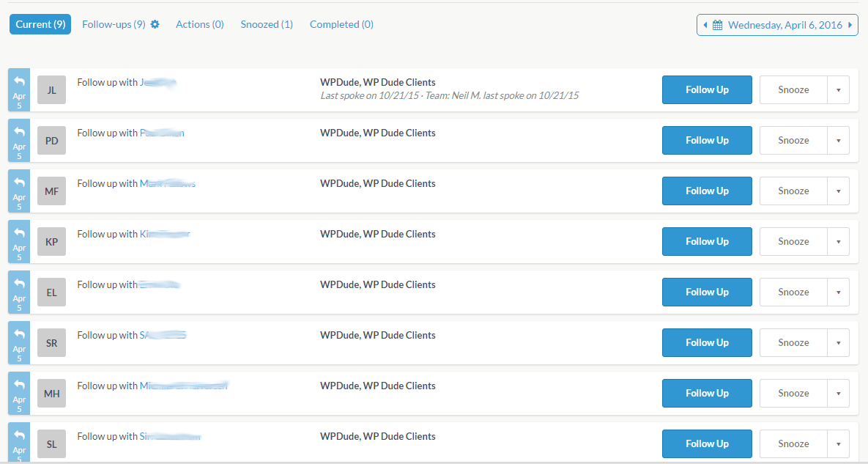This screenshot has width=868, height=464.
Task: Click the KP contact avatar
Action: click(51, 241)
